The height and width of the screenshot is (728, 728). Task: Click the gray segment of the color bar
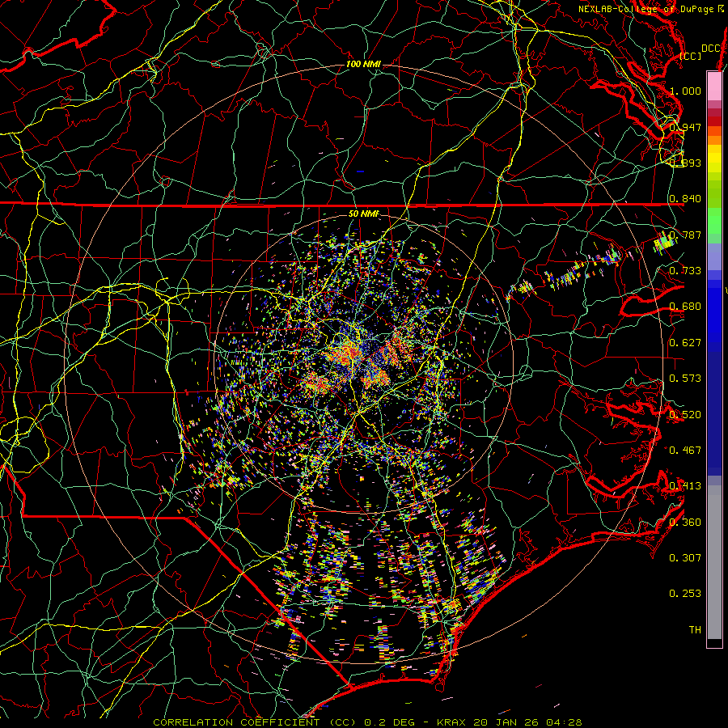[x=714, y=562]
